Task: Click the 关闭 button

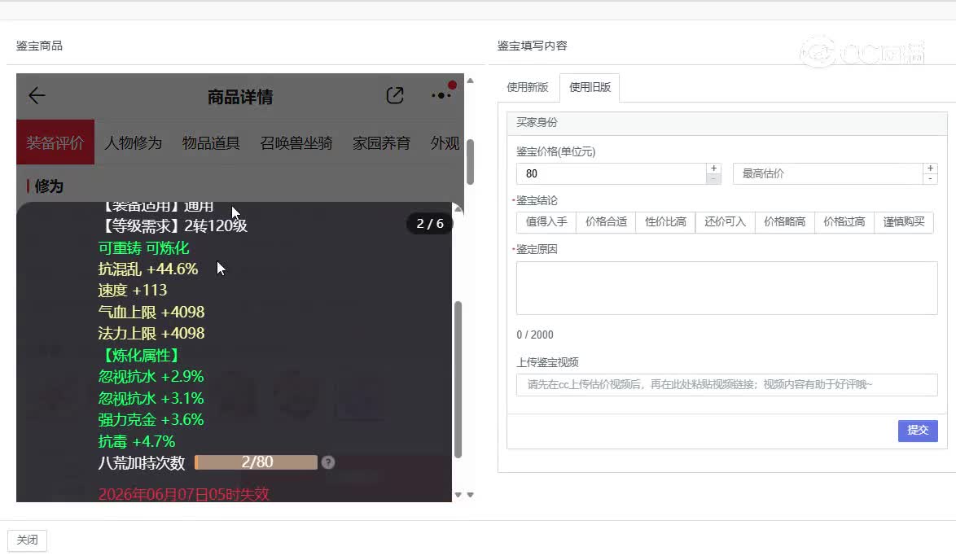Action: [28, 540]
